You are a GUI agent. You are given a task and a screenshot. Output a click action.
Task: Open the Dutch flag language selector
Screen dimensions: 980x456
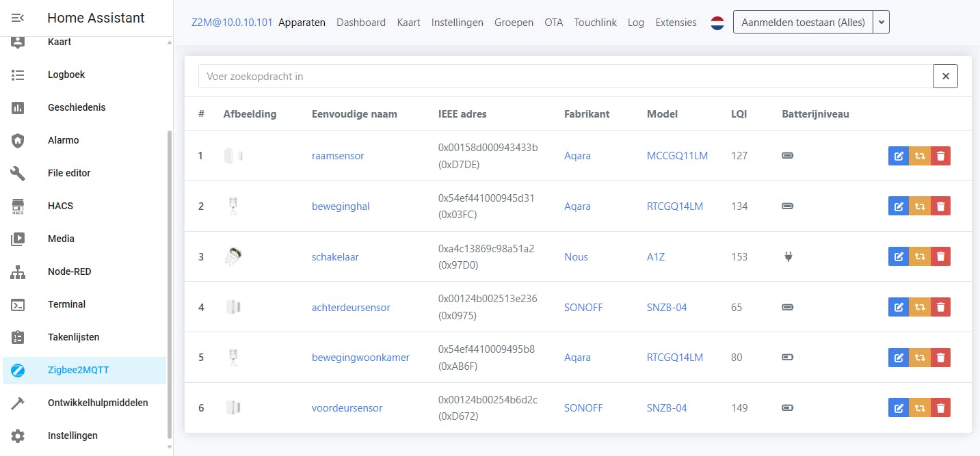717,23
